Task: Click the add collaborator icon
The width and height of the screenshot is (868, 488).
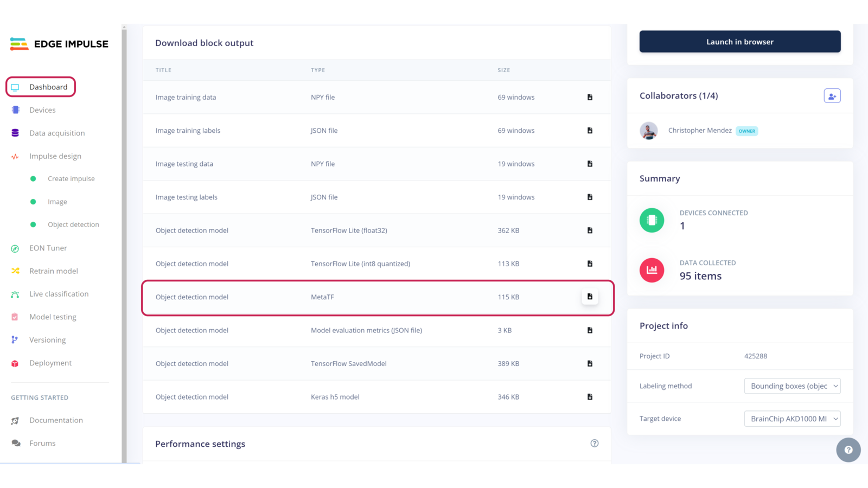Action: pos(832,96)
